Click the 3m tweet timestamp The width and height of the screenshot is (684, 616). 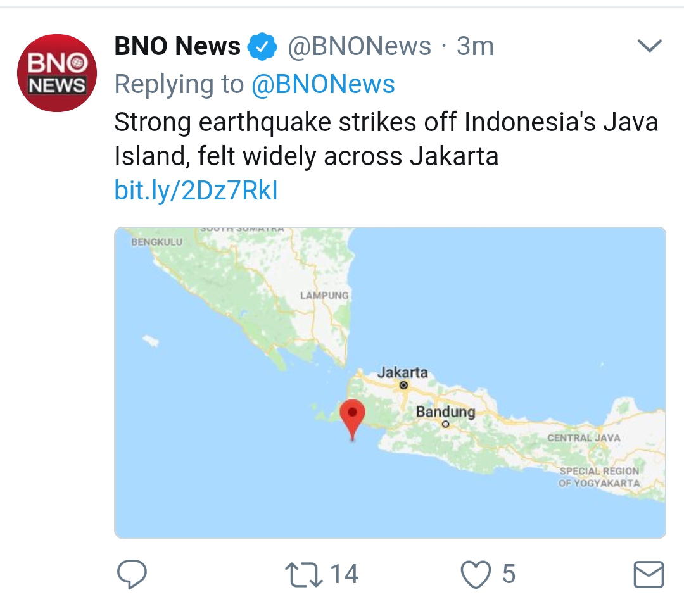[475, 47]
